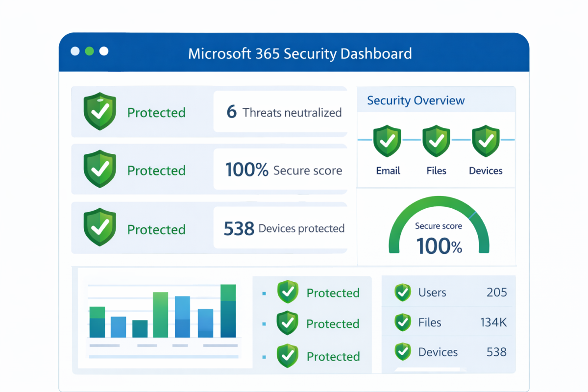
Task: Select the Files shield icon in Security Overview
Action: (436, 141)
